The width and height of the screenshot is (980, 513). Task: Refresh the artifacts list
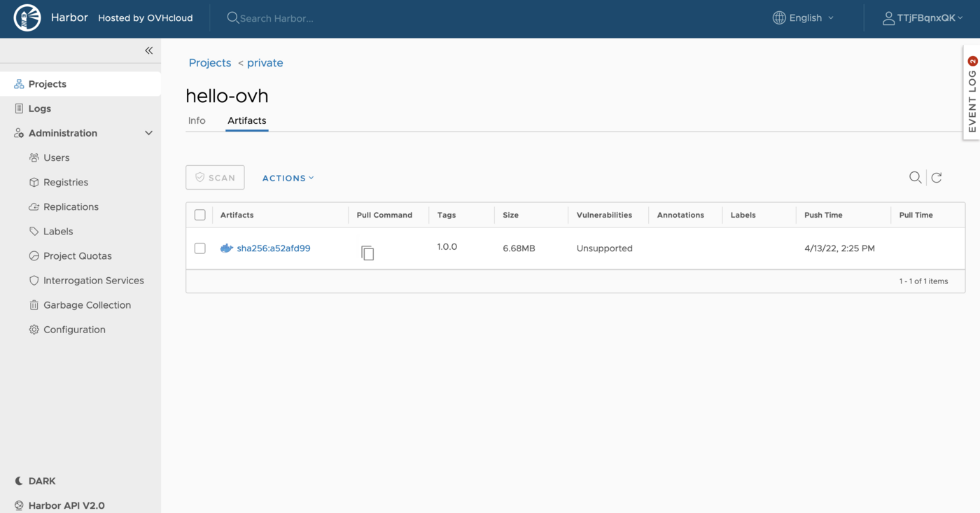tap(937, 177)
